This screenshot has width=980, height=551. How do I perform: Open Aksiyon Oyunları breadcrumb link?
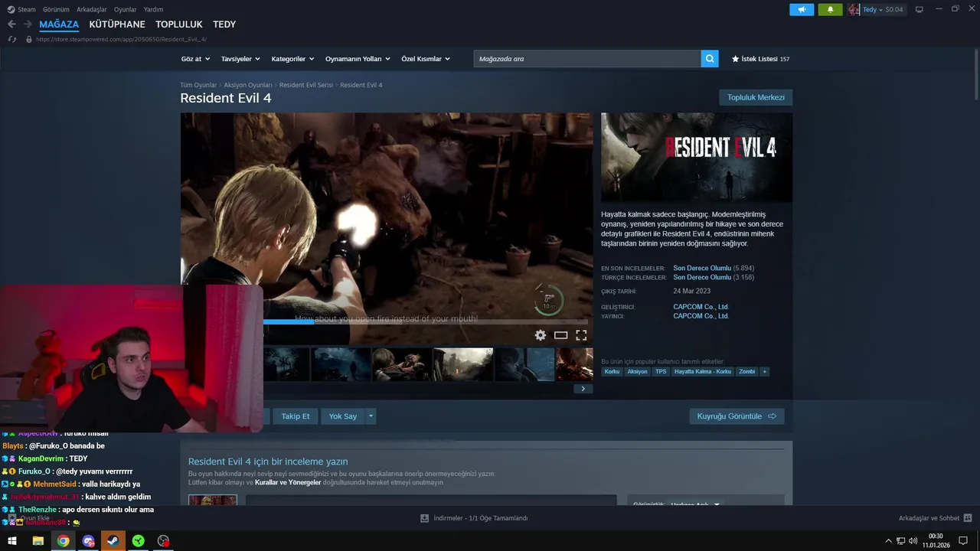(248, 85)
